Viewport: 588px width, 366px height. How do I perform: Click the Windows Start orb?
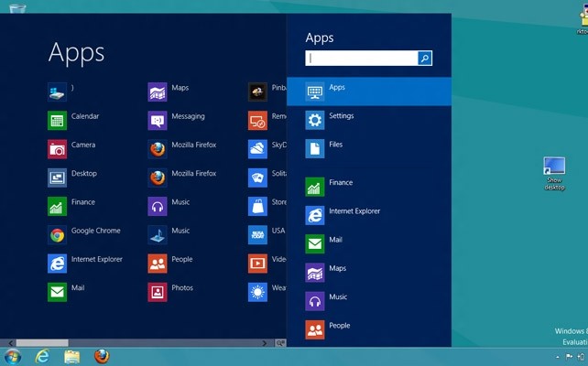[13, 356]
